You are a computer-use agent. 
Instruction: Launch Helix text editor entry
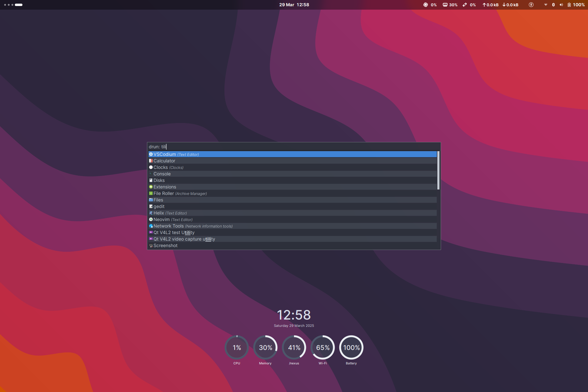coord(292,213)
